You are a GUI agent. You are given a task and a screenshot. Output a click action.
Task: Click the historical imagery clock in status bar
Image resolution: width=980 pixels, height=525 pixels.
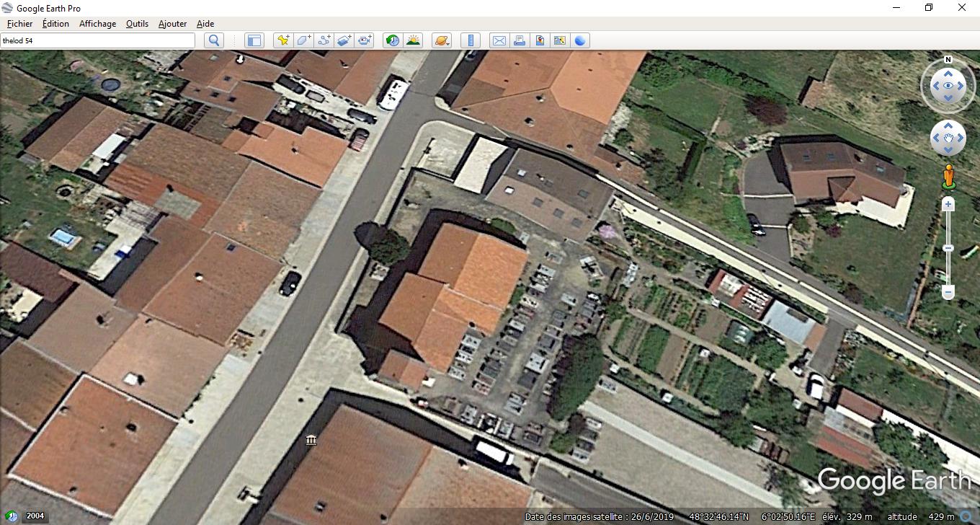click(12, 516)
